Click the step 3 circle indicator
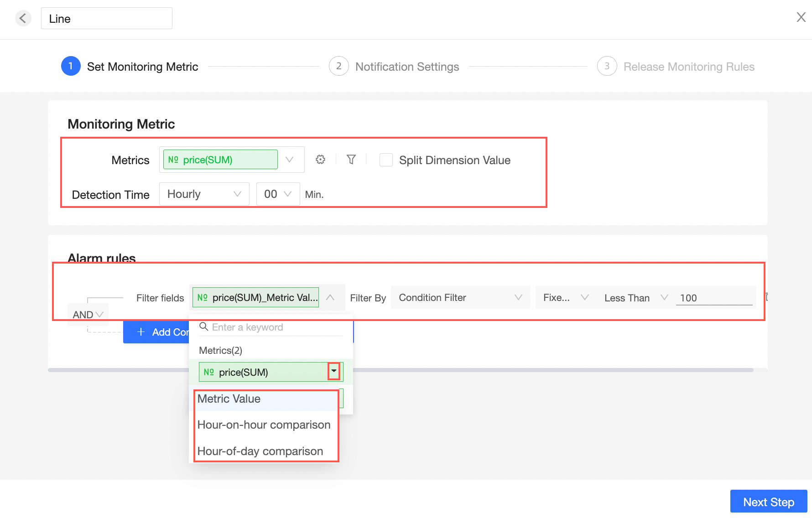Screen dimensions: 812x518 pos(607,67)
